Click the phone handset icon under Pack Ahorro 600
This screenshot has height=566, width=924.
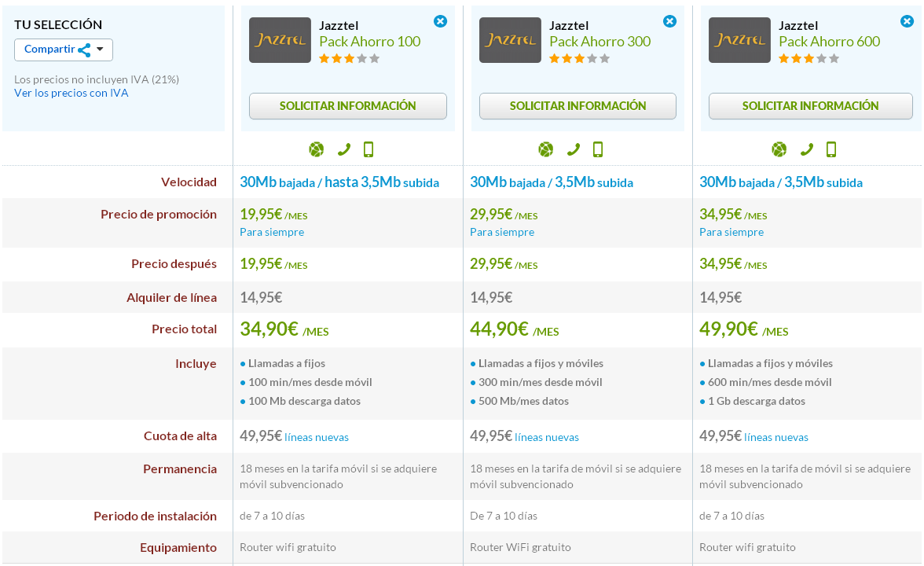click(x=806, y=149)
